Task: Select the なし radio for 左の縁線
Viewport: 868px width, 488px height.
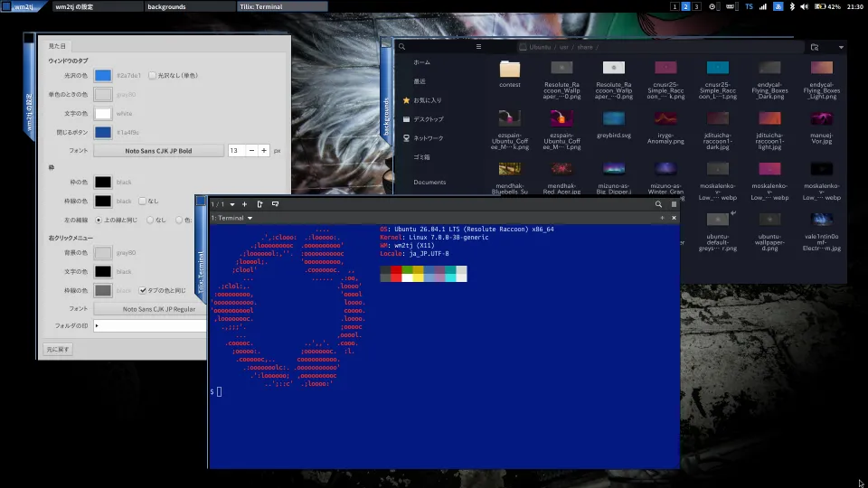Action: pos(150,220)
